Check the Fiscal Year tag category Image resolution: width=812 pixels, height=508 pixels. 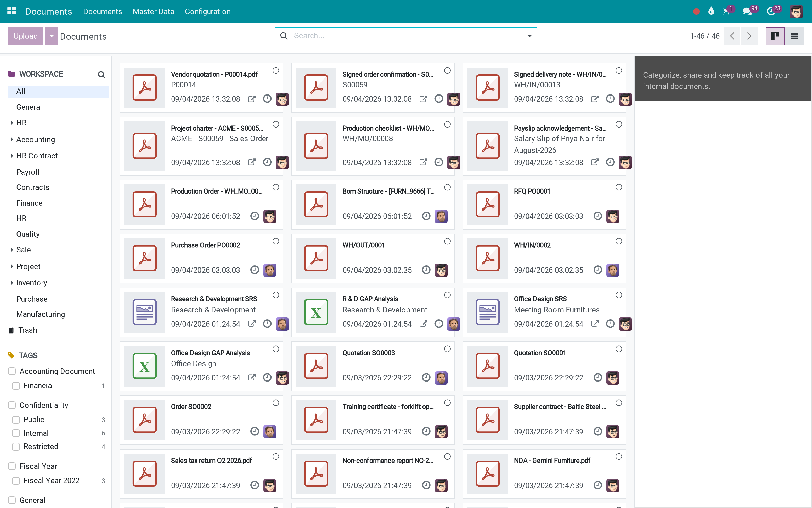[x=12, y=466]
